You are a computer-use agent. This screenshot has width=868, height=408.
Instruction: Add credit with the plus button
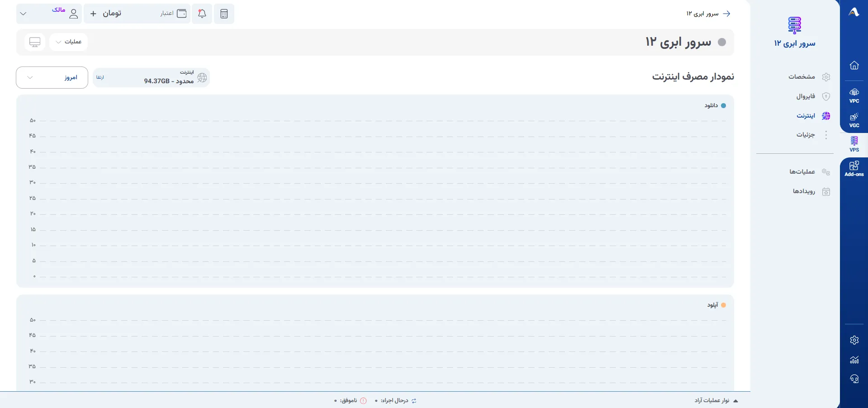[93, 14]
